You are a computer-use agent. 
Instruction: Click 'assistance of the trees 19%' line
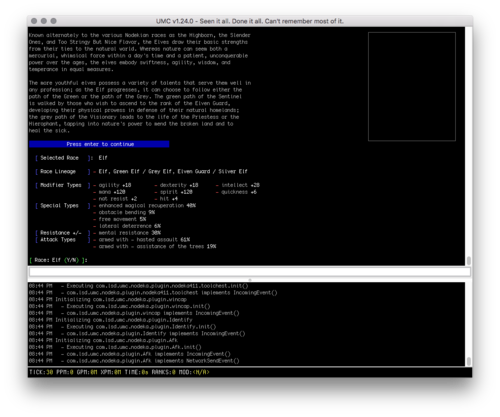point(176,246)
